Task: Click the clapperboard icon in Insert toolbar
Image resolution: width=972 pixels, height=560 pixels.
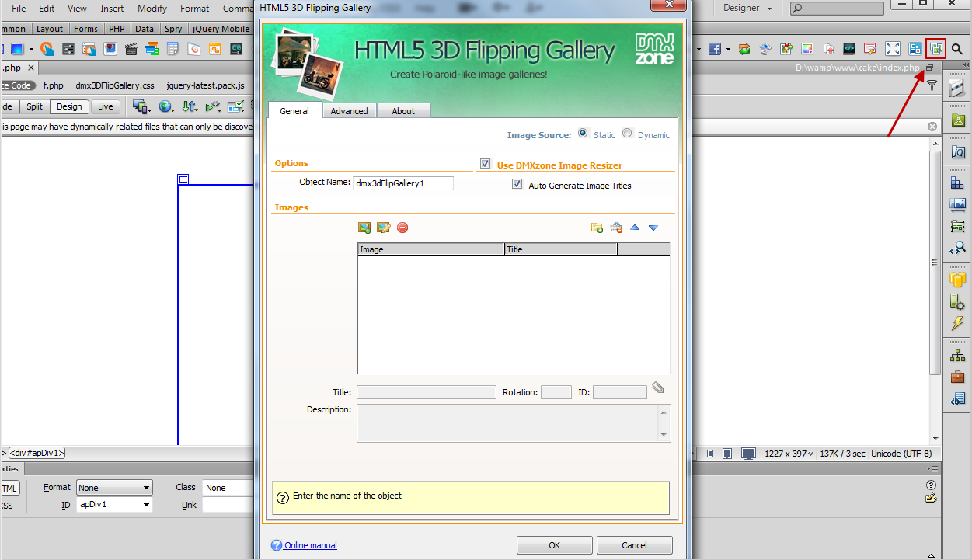Action: [131, 49]
